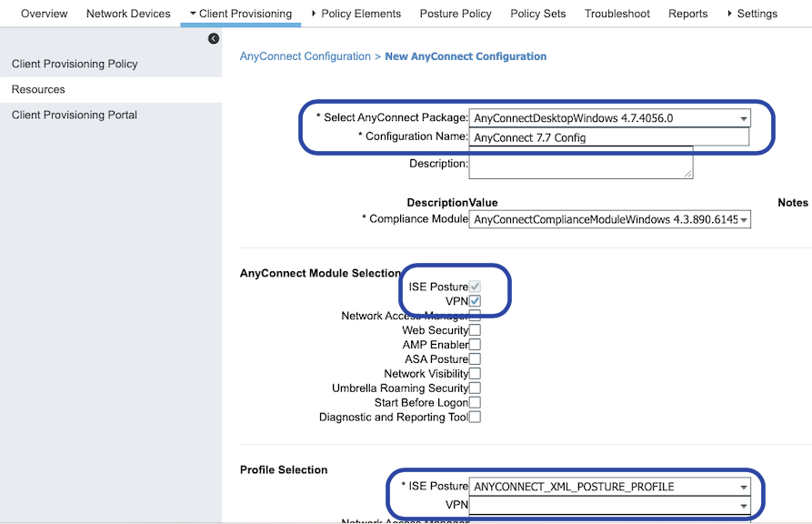The image size is (812, 524).
Task: Click inside the Description text area
Action: [x=580, y=164]
